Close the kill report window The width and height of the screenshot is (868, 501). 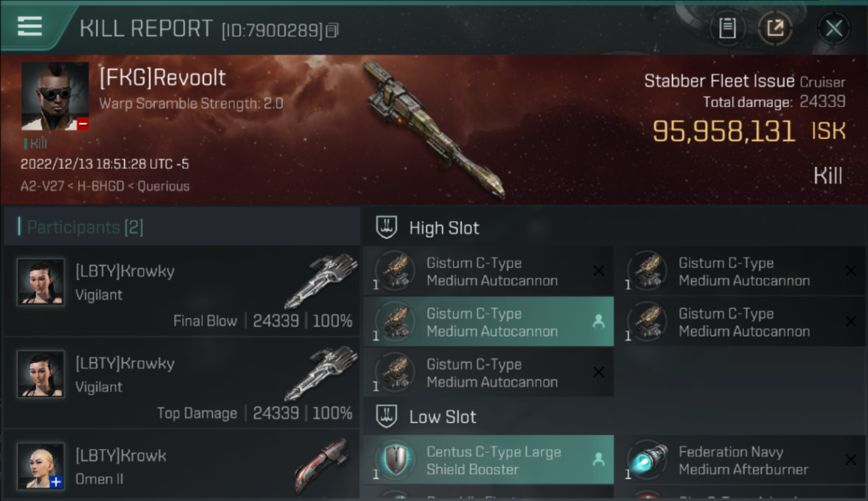pyautogui.click(x=833, y=28)
